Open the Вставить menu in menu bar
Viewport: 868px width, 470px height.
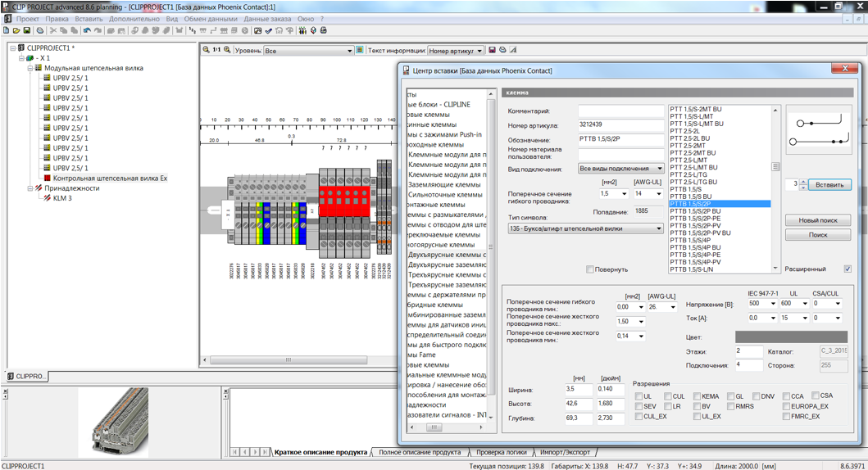[x=89, y=19]
